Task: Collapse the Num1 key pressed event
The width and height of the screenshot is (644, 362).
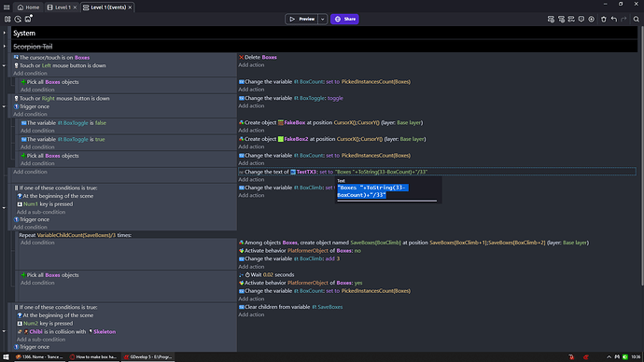Action: click(4, 208)
